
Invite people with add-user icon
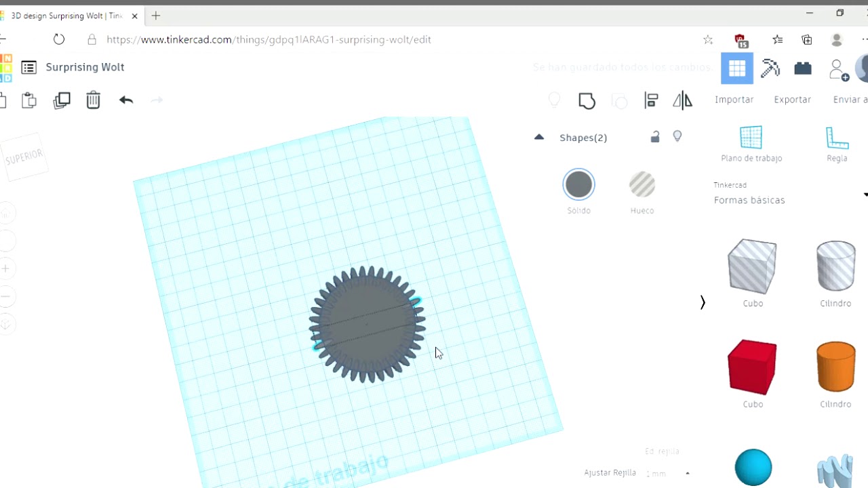coord(839,69)
